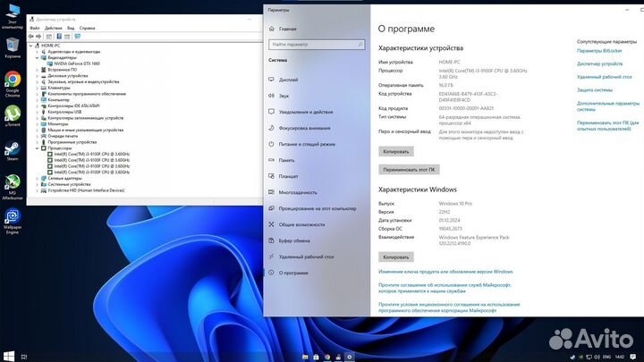Select 'Системные устройства' row

point(69,185)
